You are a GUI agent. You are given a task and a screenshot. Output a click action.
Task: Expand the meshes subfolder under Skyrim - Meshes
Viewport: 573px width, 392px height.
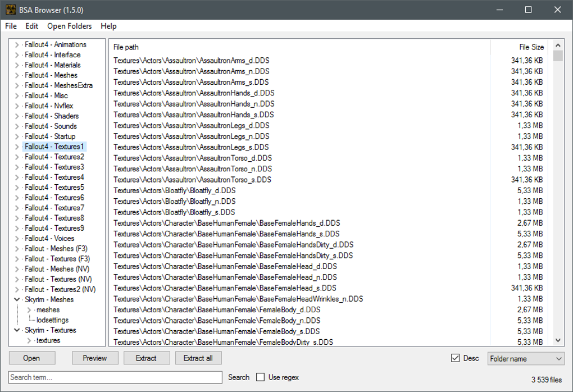tap(29, 310)
